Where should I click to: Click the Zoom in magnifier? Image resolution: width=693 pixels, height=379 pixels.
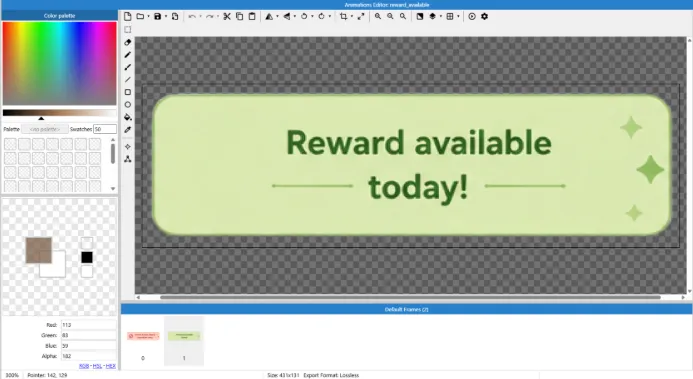click(x=378, y=16)
